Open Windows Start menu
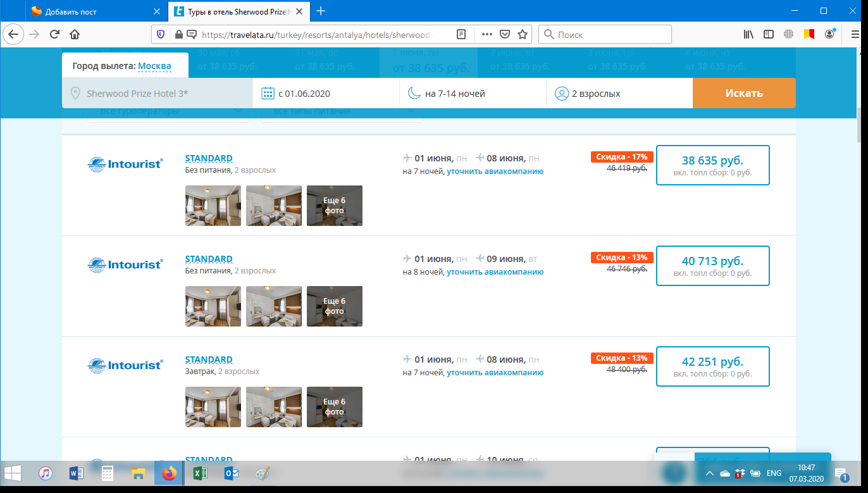The image size is (868, 493). (x=13, y=473)
